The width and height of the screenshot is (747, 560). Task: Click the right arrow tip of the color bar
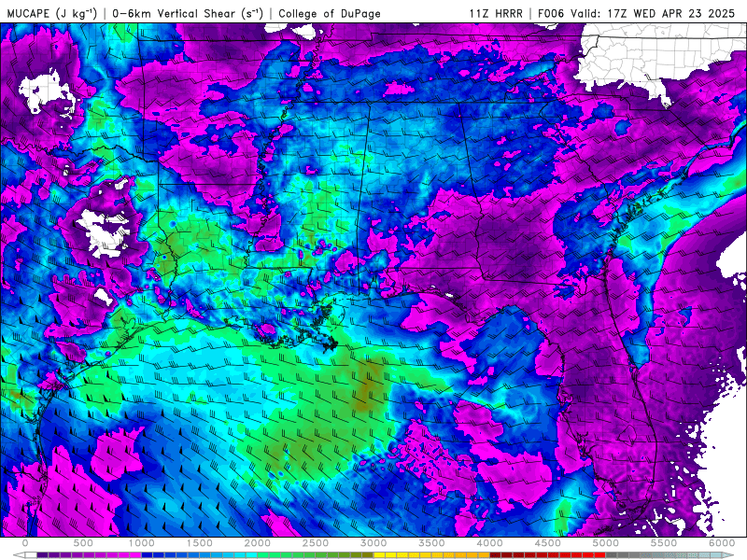click(729, 555)
